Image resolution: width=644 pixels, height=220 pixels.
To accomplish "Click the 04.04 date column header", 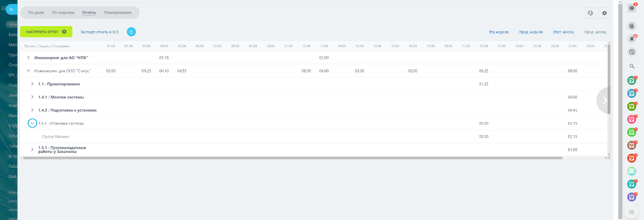I will [x=164, y=46].
